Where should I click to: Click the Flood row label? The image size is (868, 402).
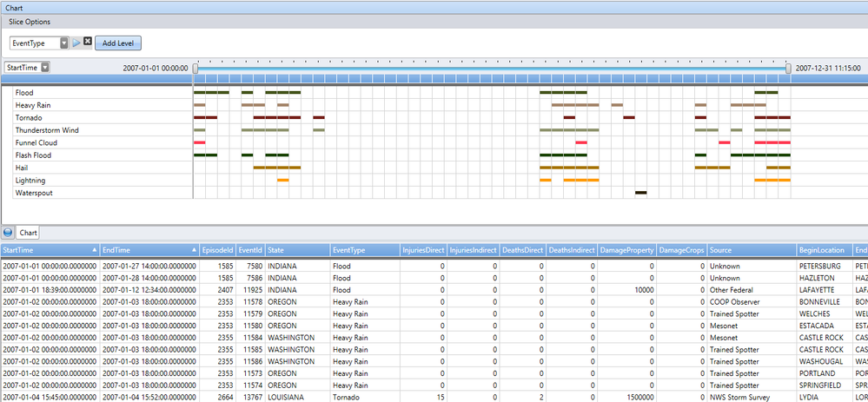pyautogui.click(x=24, y=92)
